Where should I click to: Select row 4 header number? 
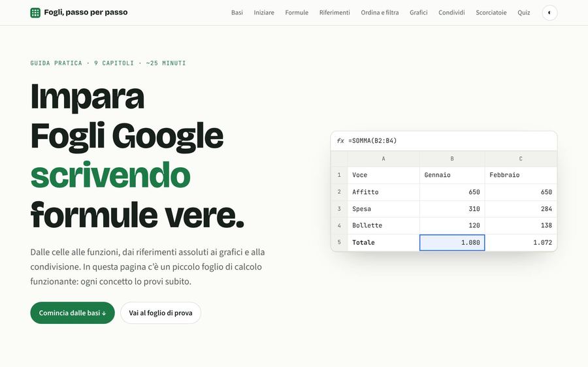pos(339,226)
